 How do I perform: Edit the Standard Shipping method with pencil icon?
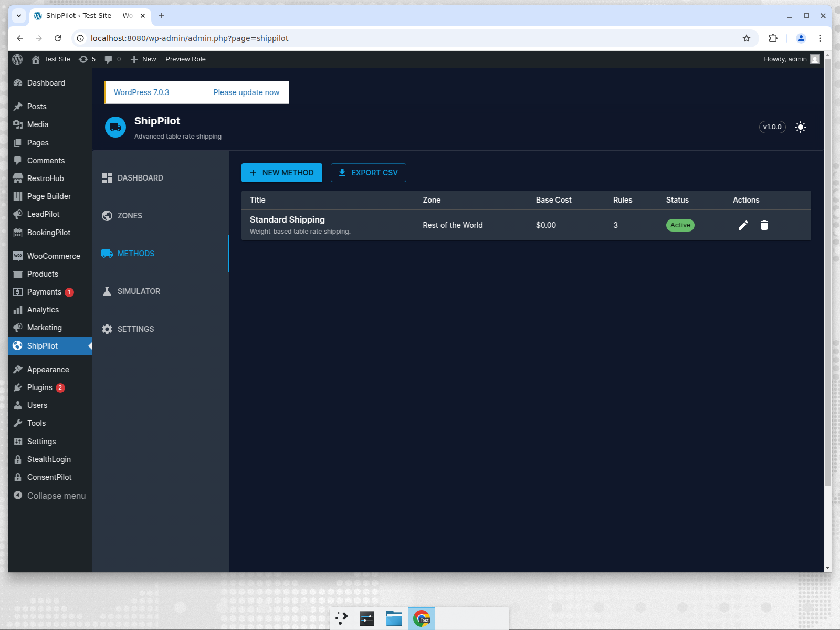pyautogui.click(x=743, y=225)
